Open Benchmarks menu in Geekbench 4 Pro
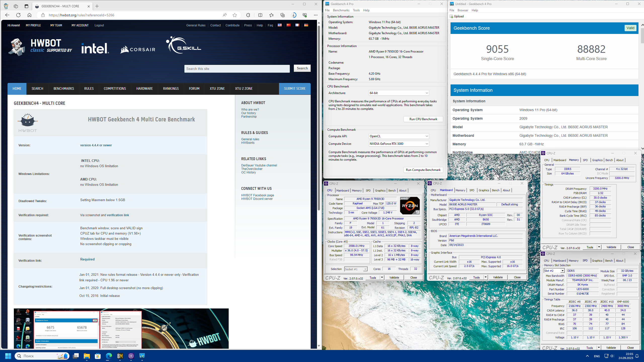The width and height of the screenshot is (644, 362). pos(341,10)
